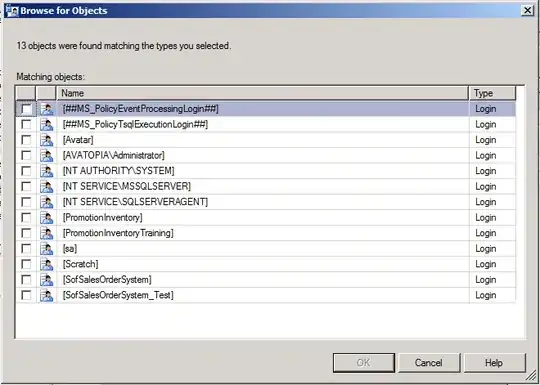Click the disabled OK button
The height and width of the screenshot is (385, 540).
364,363
